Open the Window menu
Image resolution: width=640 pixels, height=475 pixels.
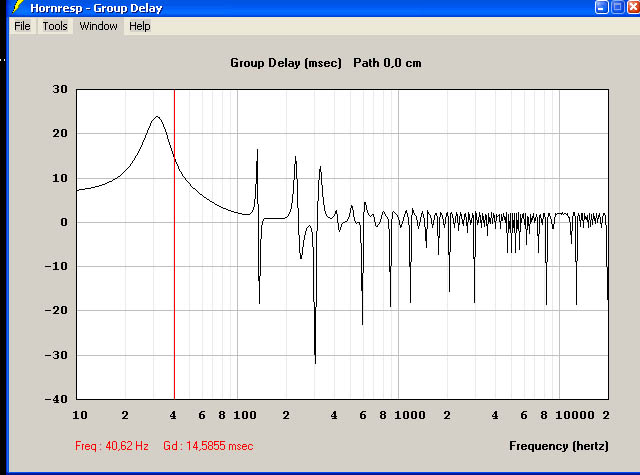[x=98, y=26]
